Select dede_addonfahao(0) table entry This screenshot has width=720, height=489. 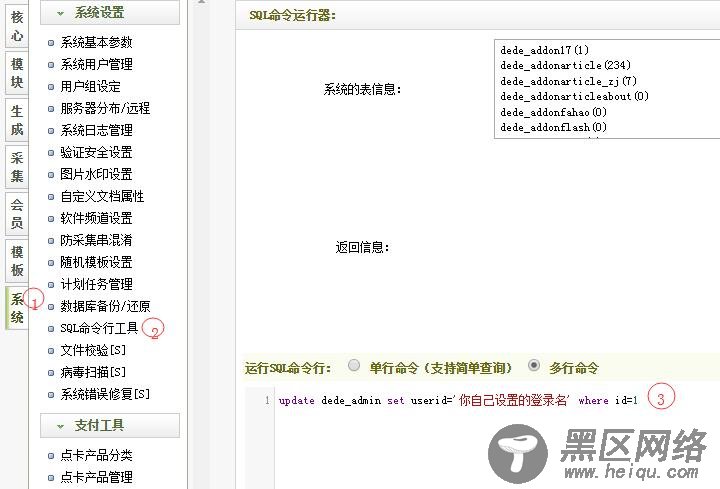(x=554, y=112)
